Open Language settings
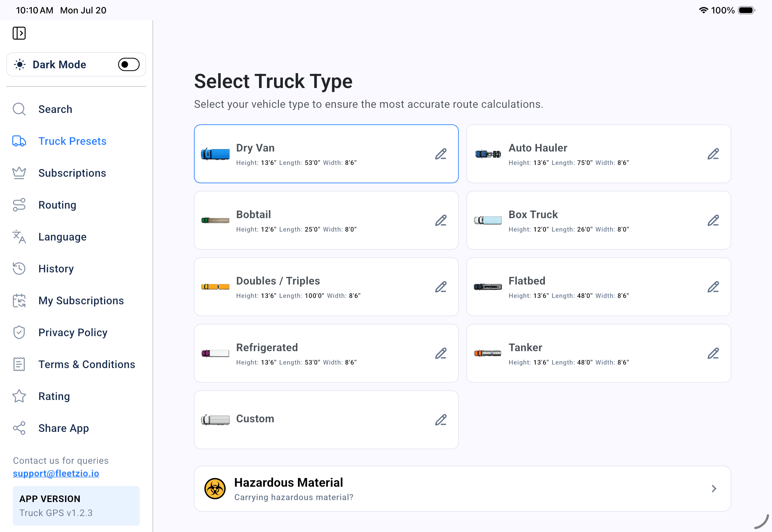The image size is (772, 532). pos(76,237)
